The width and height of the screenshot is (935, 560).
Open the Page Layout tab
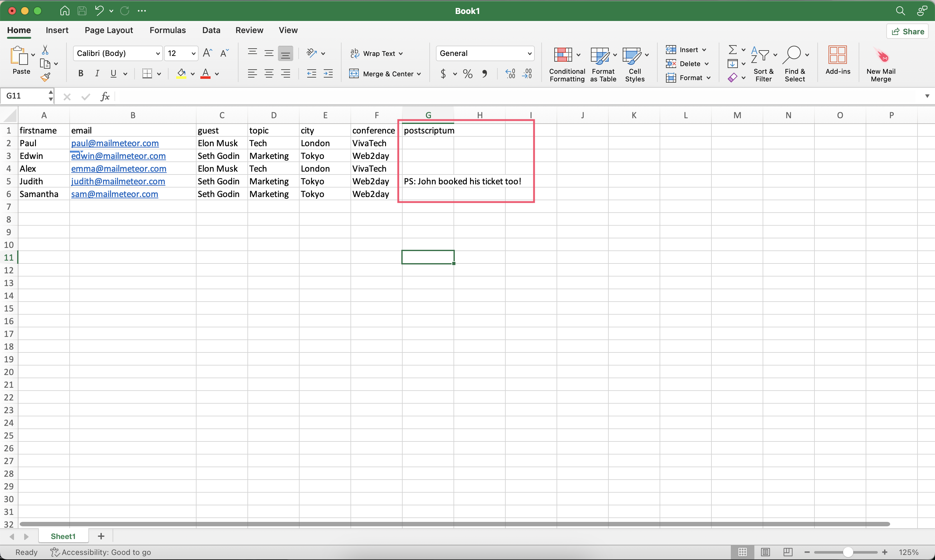pos(109,30)
